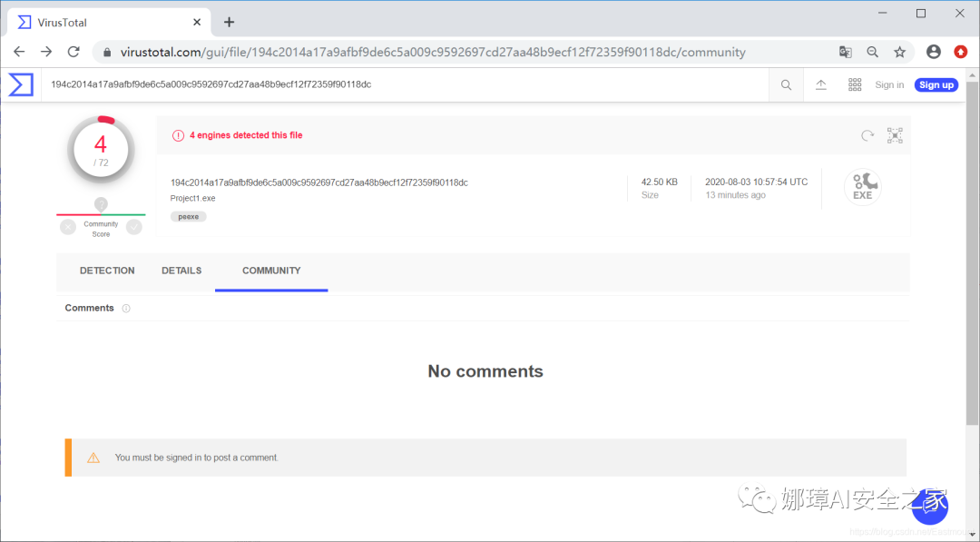The image size is (980, 542).
Task: Click the 'You must be signed in' notice
Action: pyautogui.click(x=485, y=458)
